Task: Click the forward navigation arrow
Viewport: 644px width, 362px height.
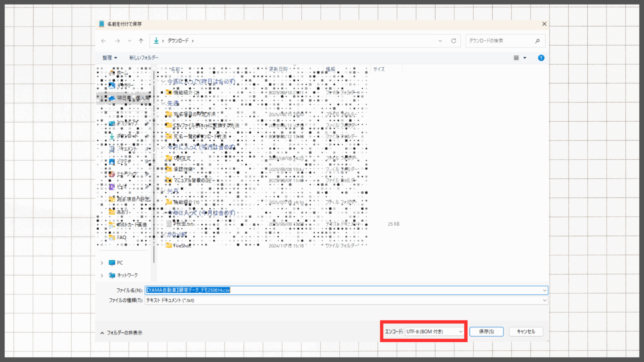Action: click(x=118, y=41)
